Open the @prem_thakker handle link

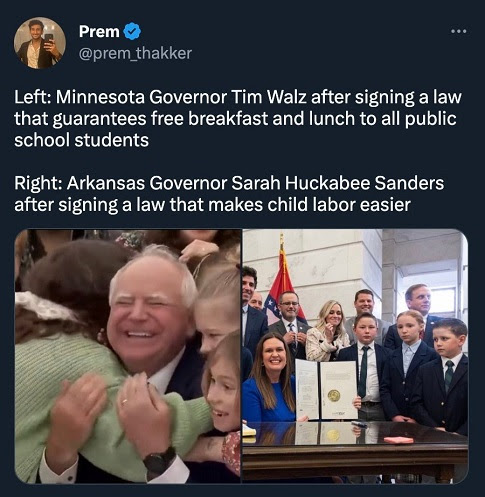point(135,53)
